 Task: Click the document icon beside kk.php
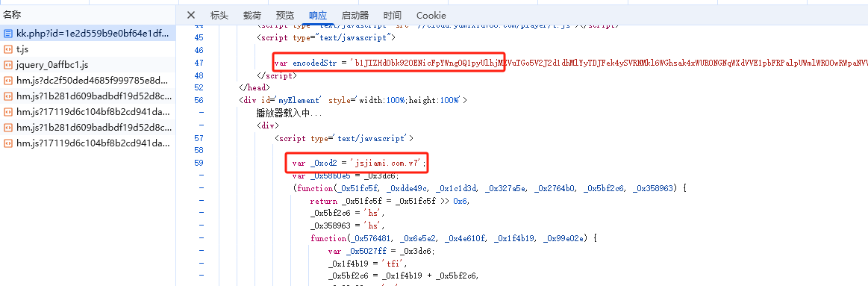(7, 34)
